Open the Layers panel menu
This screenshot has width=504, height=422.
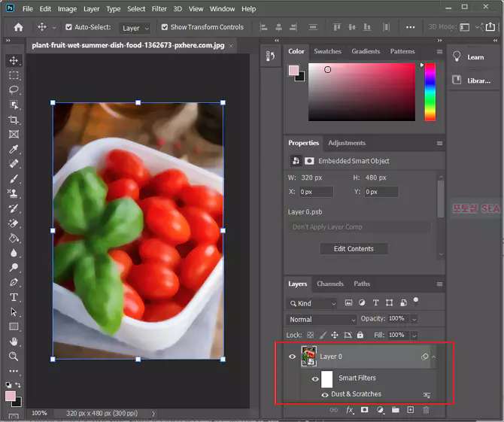[439, 284]
